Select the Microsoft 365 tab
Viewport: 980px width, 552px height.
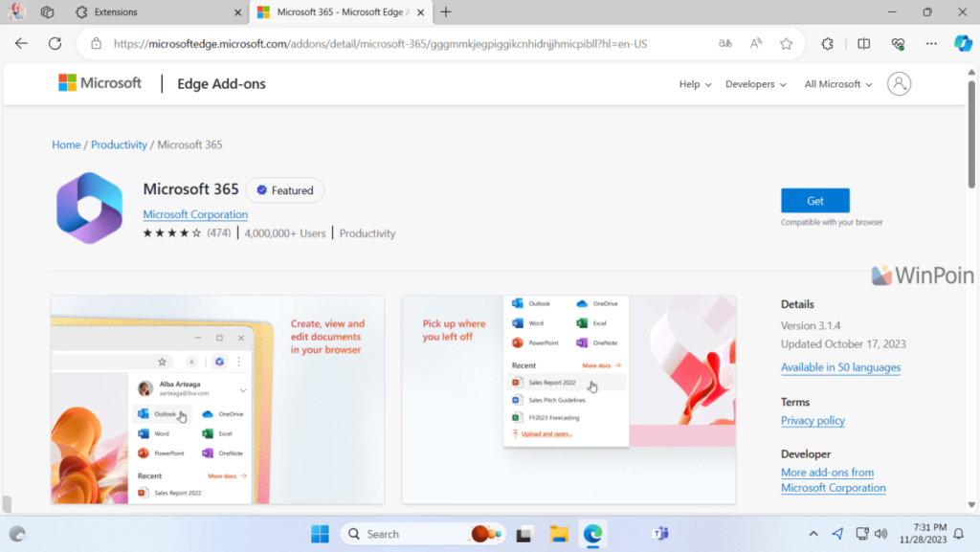tap(341, 12)
